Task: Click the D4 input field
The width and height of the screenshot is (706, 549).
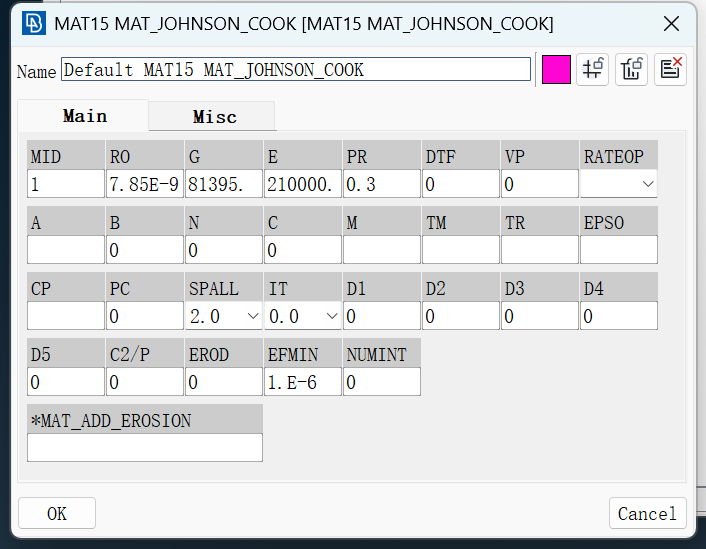Action: (x=619, y=316)
